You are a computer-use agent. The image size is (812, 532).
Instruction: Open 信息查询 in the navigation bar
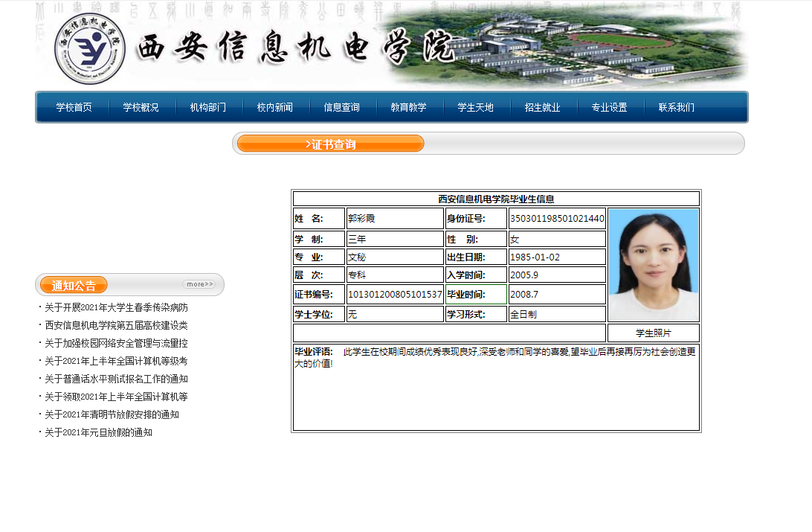[x=341, y=107]
